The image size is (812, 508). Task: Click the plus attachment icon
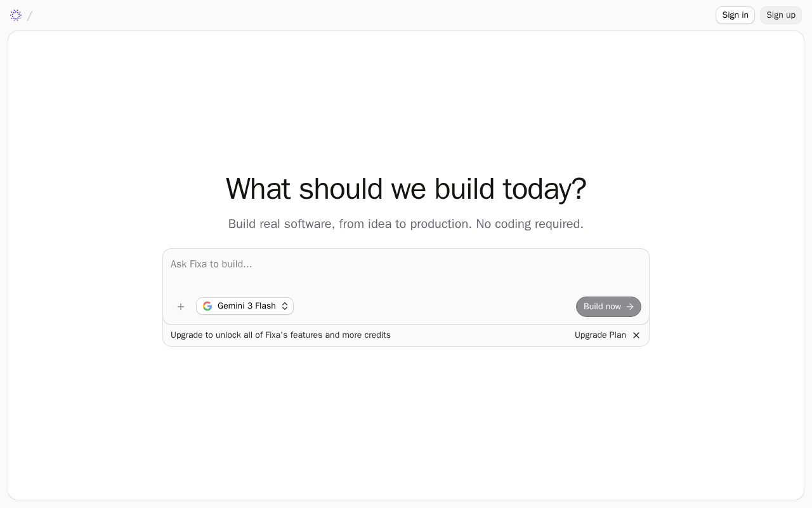click(181, 307)
